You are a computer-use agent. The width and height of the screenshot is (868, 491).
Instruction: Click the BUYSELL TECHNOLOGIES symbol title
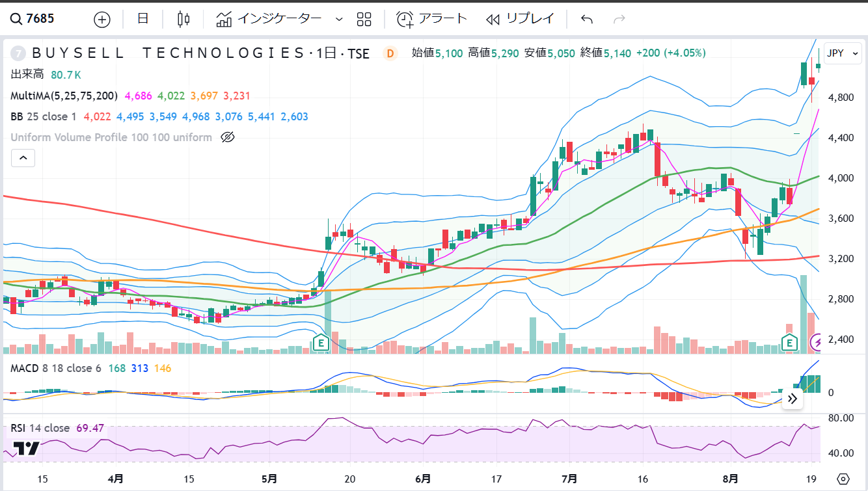[x=167, y=53]
